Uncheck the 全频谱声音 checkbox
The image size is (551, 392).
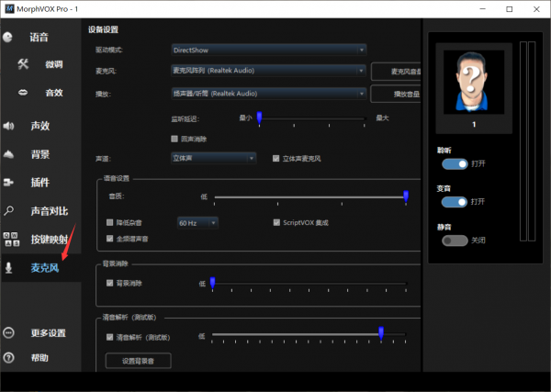[109, 239]
